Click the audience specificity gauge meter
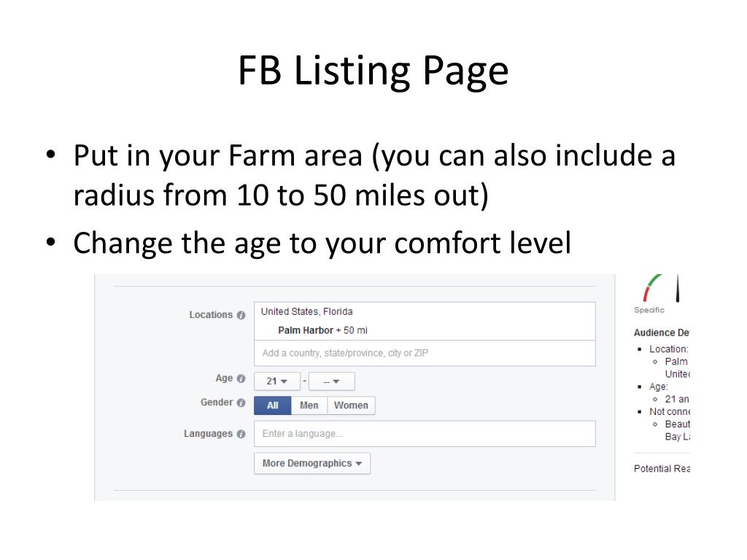747x560 pixels. coord(661,288)
